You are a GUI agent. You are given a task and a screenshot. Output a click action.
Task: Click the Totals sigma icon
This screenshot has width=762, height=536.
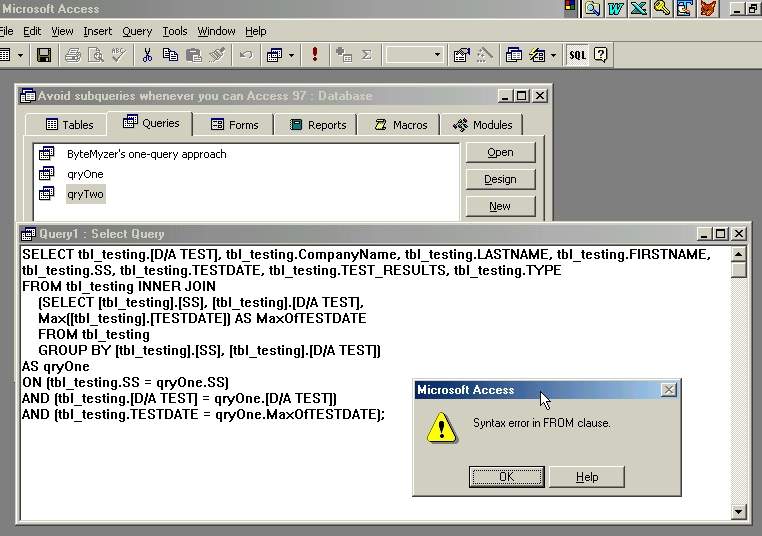point(367,55)
